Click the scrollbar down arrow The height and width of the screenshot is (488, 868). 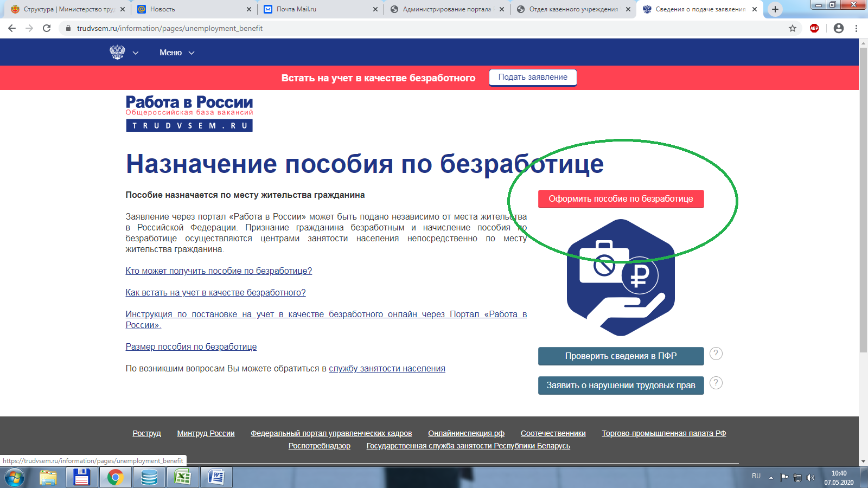click(x=863, y=461)
